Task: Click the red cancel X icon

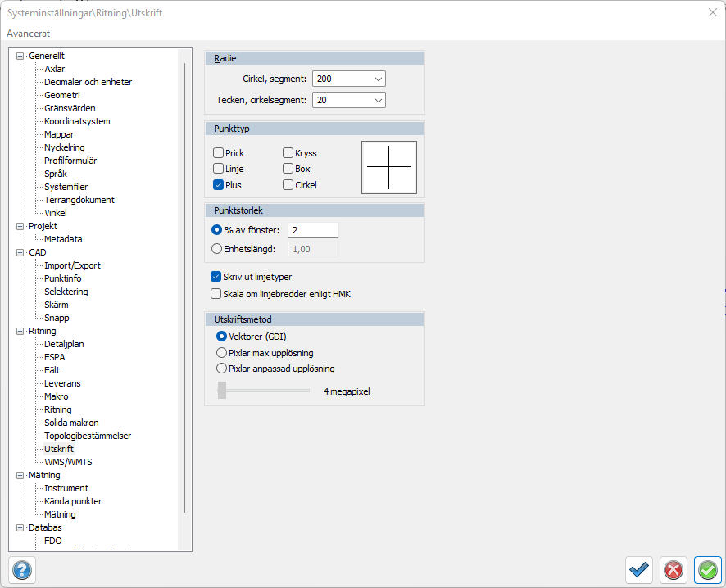Action: [674, 569]
